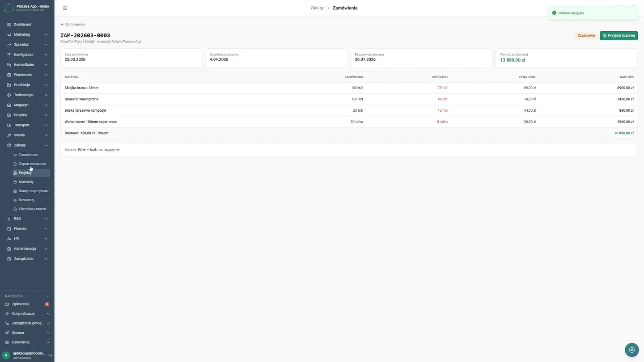Click the Zakupy breadcrumb link
The width and height of the screenshot is (644, 362).
[x=317, y=8]
